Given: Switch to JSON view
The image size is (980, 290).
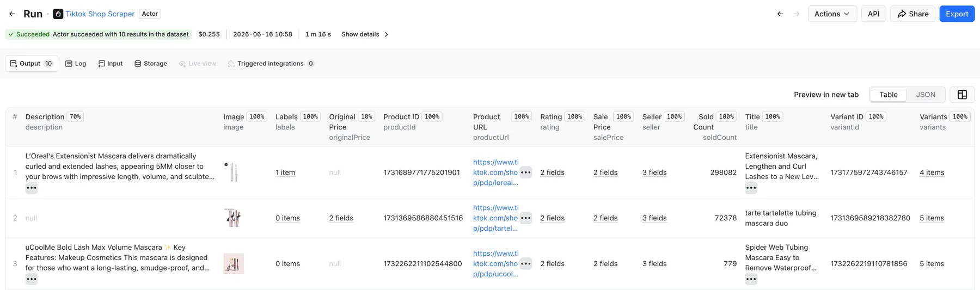Looking at the screenshot, I should 926,95.
